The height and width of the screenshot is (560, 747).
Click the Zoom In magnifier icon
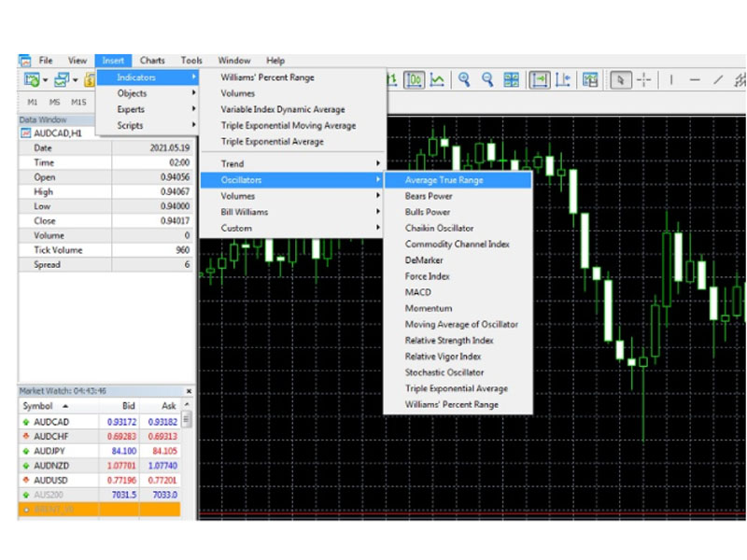[x=464, y=79]
